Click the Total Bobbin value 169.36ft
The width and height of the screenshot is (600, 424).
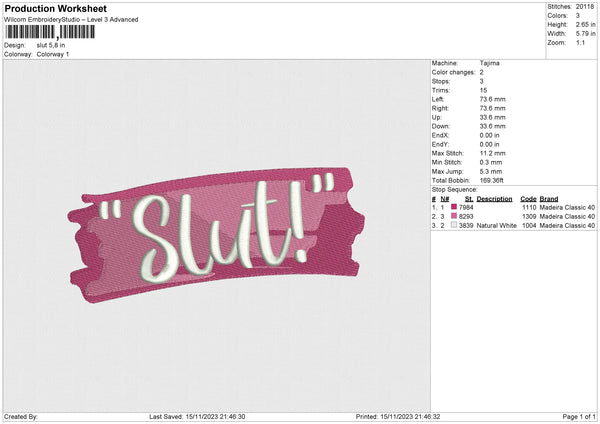click(495, 180)
